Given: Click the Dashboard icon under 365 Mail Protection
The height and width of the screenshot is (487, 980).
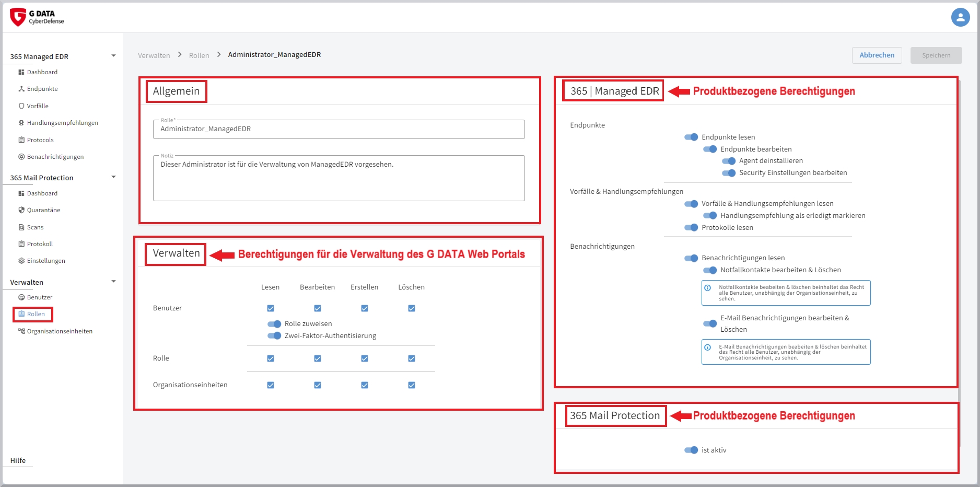Looking at the screenshot, I should pyautogui.click(x=21, y=193).
